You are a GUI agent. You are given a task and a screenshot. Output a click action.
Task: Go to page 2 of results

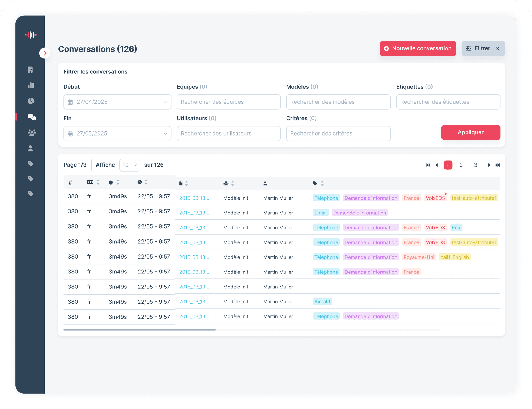click(x=461, y=165)
